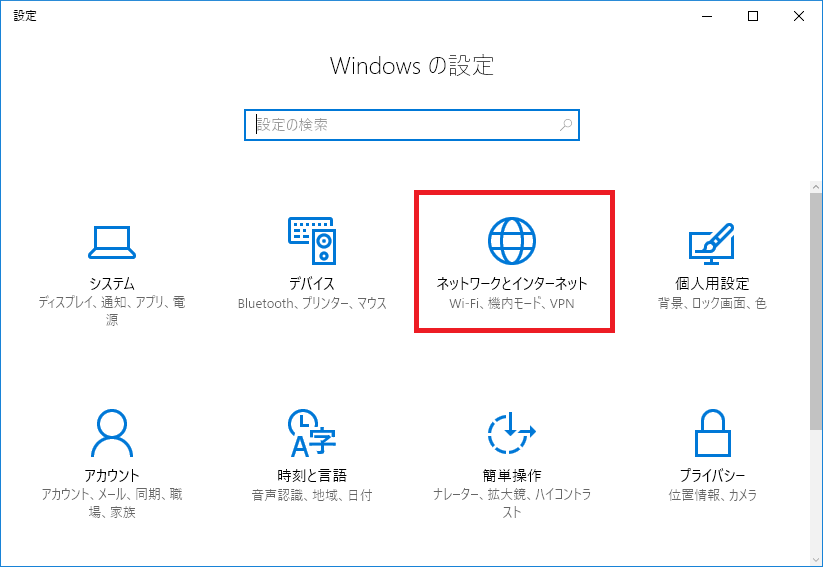
Task: Click the アカウント label
Action: click(x=112, y=476)
